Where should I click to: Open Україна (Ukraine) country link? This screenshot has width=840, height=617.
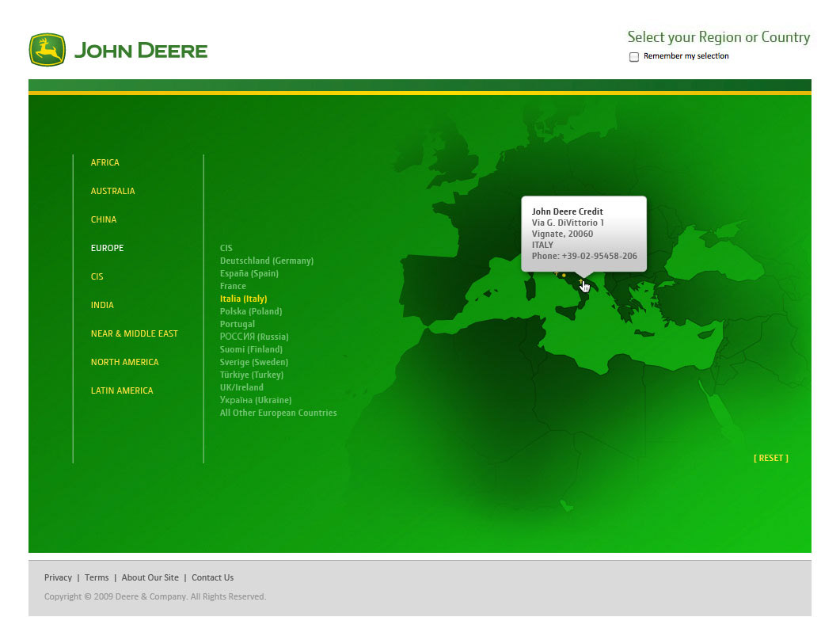(256, 400)
